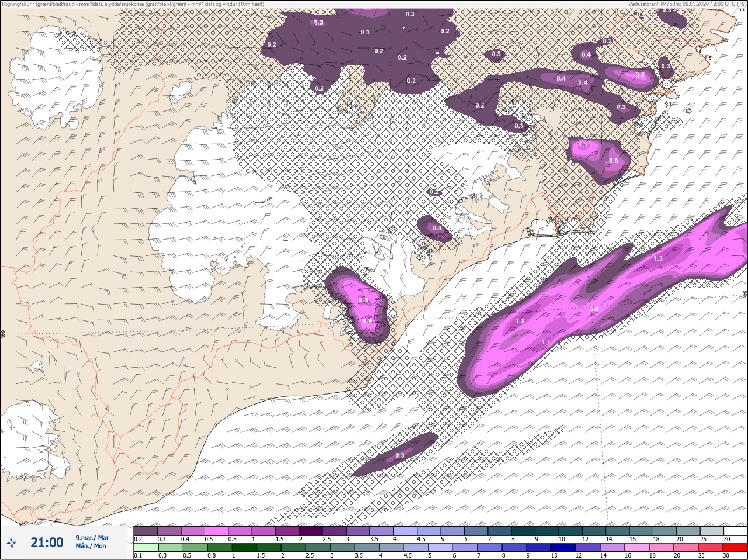Click the 0.9 precipitation value on the map
This screenshot has height=560, width=748.
pyautogui.click(x=363, y=300)
